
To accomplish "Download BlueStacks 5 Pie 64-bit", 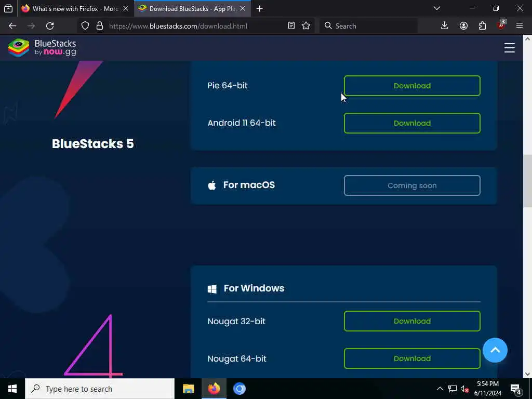I will click(412, 86).
